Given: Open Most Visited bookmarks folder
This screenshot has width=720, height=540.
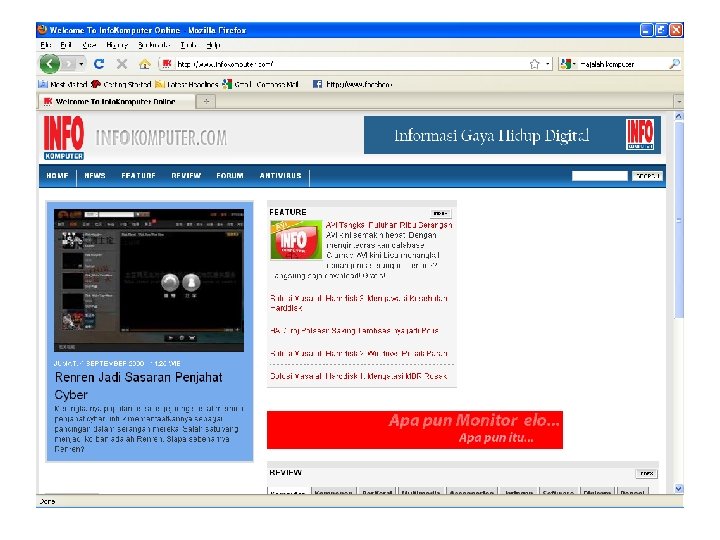Looking at the screenshot, I should click(63, 84).
